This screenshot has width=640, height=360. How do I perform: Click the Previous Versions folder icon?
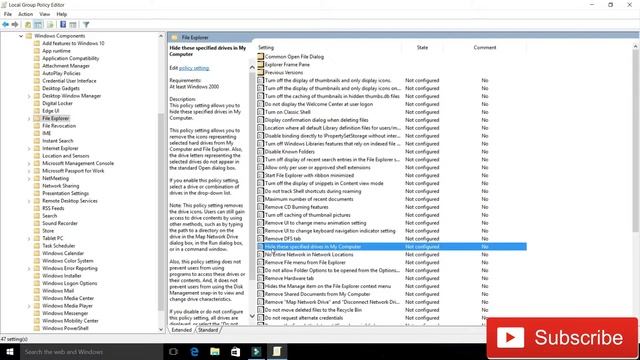[x=260, y=72]
